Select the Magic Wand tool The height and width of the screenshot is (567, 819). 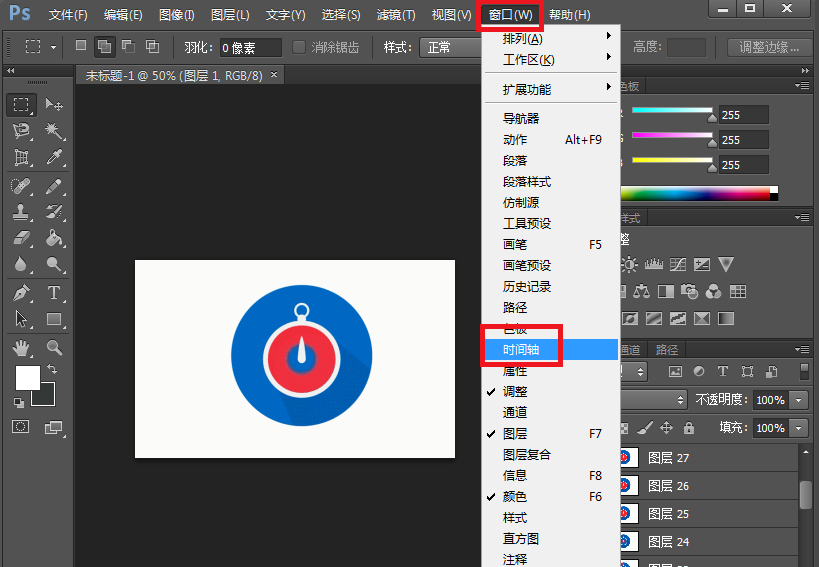coord(54,131)
